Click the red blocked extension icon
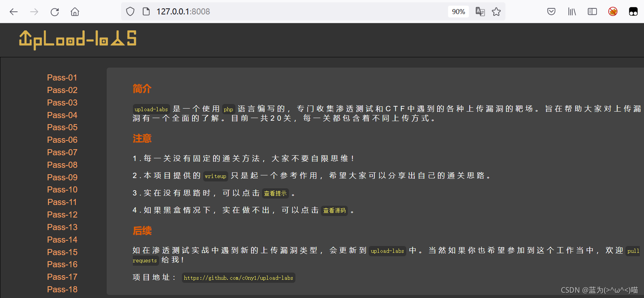 613,12
